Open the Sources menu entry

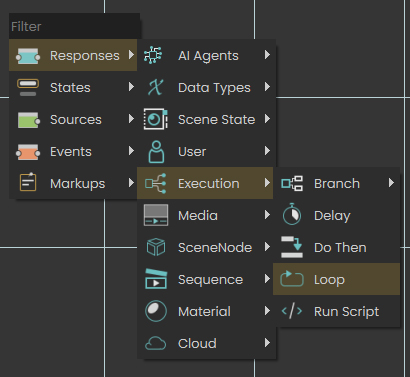click(73, 119)
